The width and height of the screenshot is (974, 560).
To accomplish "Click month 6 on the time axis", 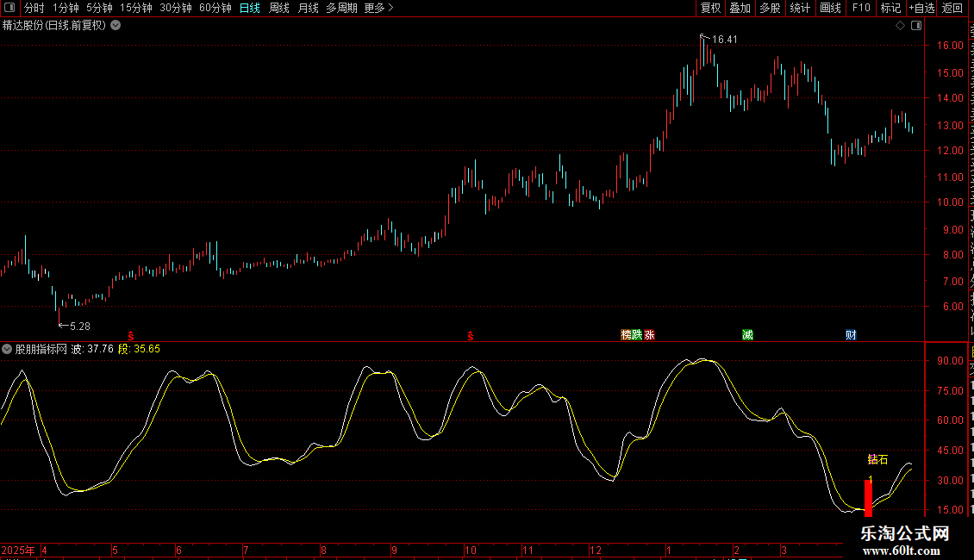I will (x=179, y=550).
